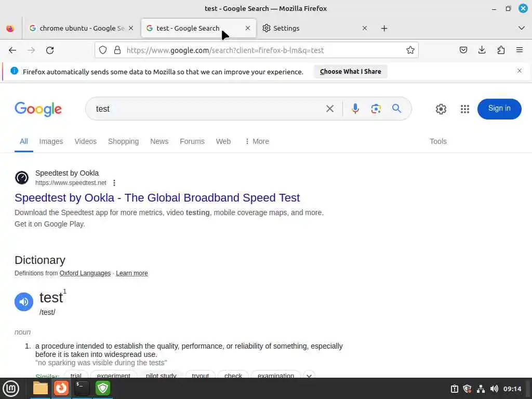Dismiss the Firefox data notification bar
532x399 pixels.
520,71
